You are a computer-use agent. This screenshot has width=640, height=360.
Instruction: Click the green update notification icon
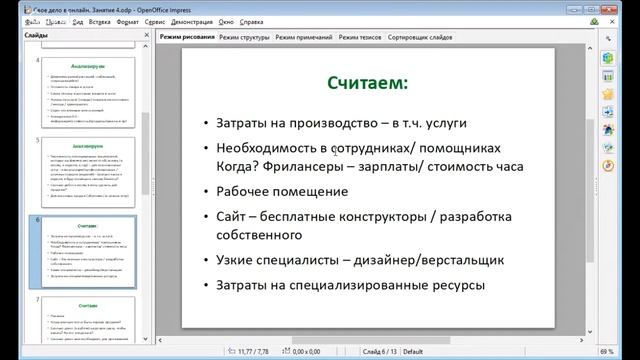[594, 22]
